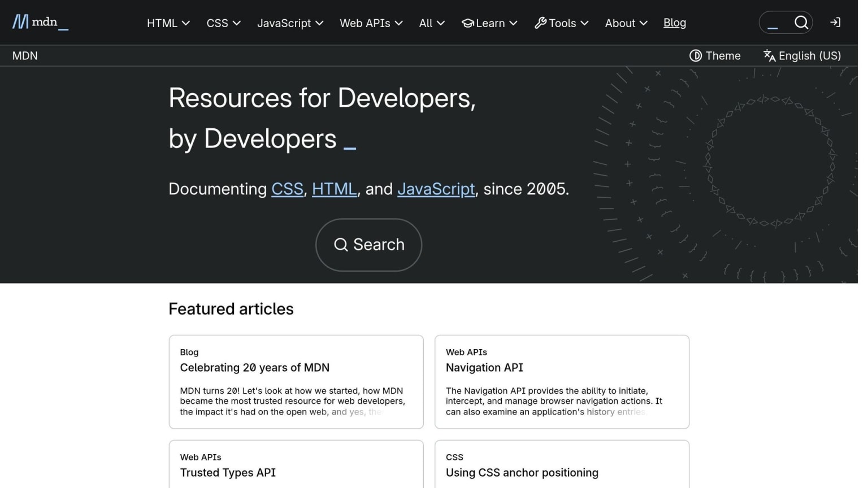Click the graduation cap Learn icon
This screenshot has width=868, height=488.
pyautogui.click(x=467, y=23)
